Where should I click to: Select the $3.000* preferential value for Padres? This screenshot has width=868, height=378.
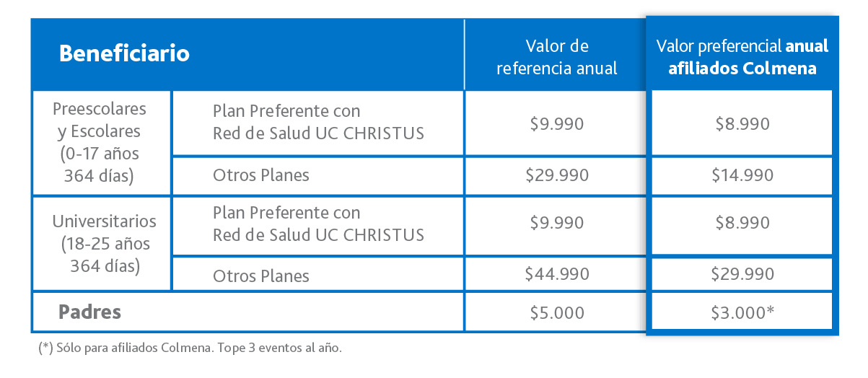point(744,313)
